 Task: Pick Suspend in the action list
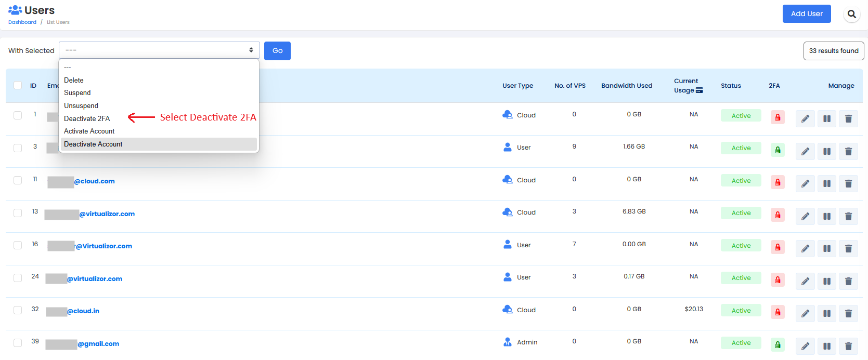77,93
